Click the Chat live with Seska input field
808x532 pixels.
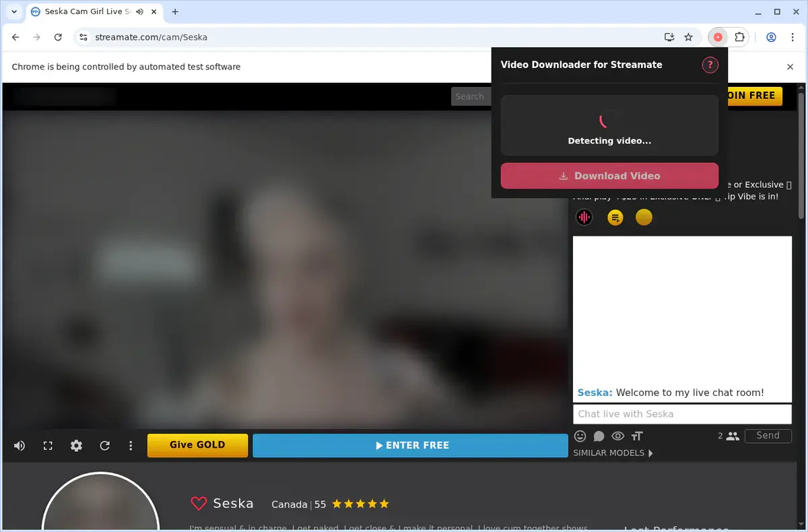click(682, 414)
